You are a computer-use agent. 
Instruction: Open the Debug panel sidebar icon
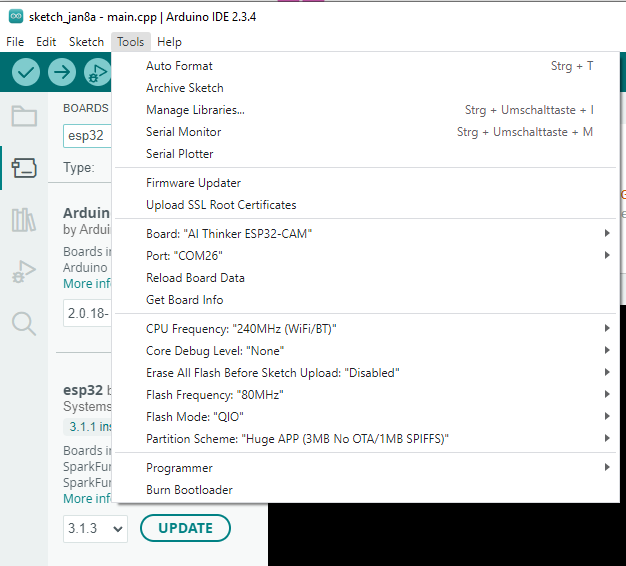point(24,272)
